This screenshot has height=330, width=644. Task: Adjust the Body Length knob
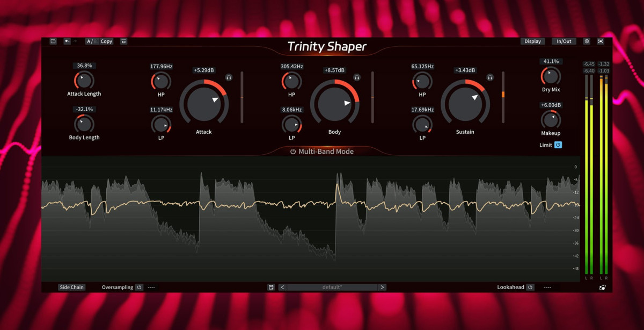84,124
